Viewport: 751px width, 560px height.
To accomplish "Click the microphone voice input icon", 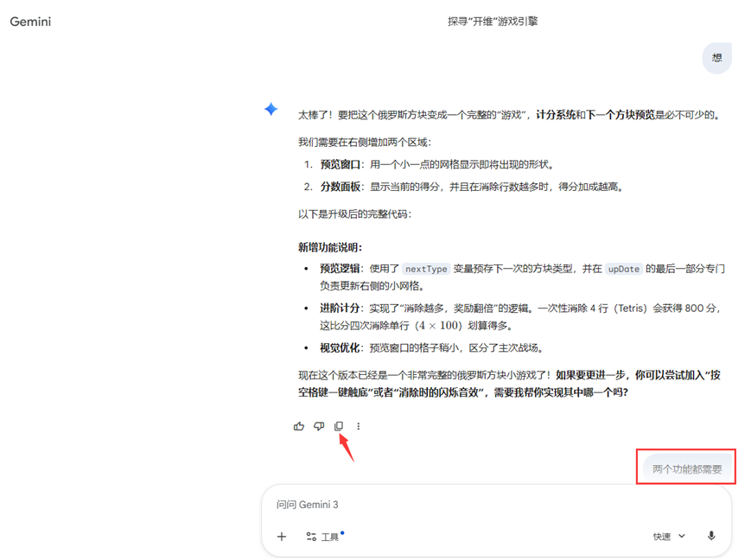I will [711, 536].
